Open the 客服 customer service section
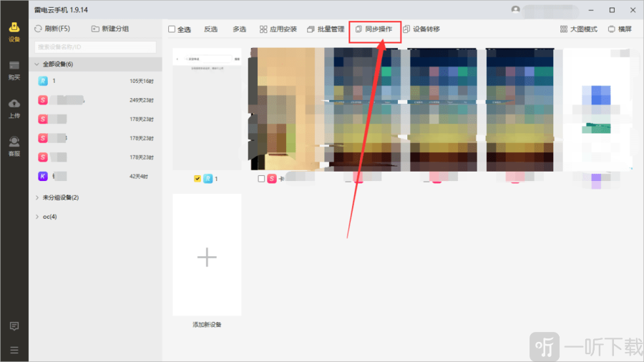Screen dimensions: 644x362 pos(14,147)
